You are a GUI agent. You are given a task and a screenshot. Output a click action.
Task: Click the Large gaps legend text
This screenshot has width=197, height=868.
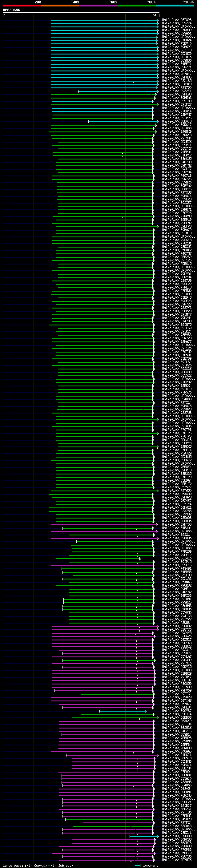[x=38, y=866]
